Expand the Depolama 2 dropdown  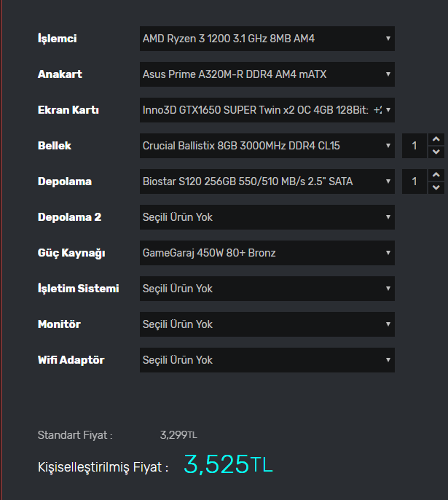pyautogui.click(x=267, y=217)
